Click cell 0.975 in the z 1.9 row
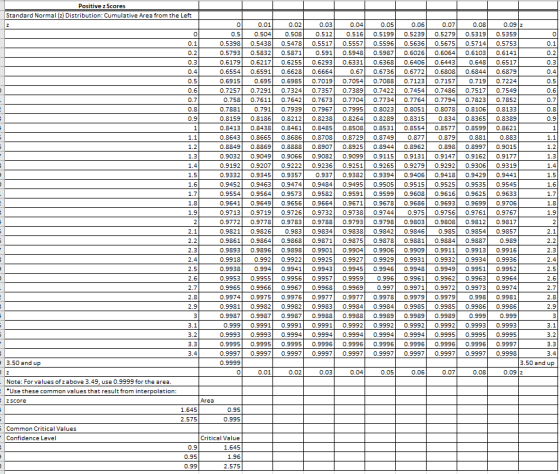Viewport: 560px width, 474px height. pyautogui.click(x=411, y=212)
